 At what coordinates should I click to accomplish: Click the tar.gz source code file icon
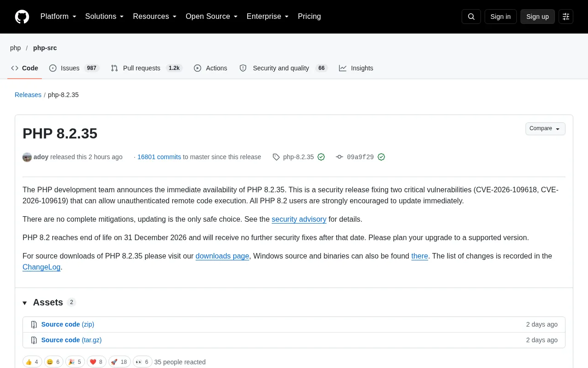(34, 340)
